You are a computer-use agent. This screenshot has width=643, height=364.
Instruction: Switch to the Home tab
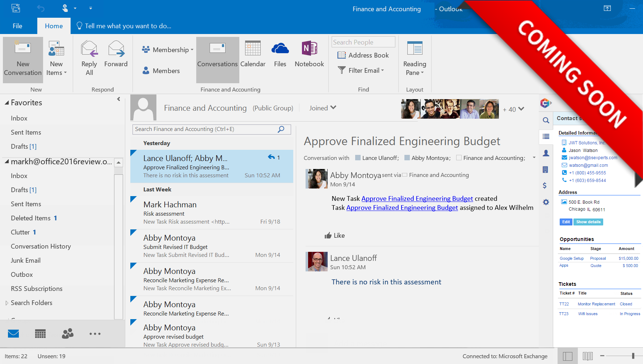pos(54,26)
